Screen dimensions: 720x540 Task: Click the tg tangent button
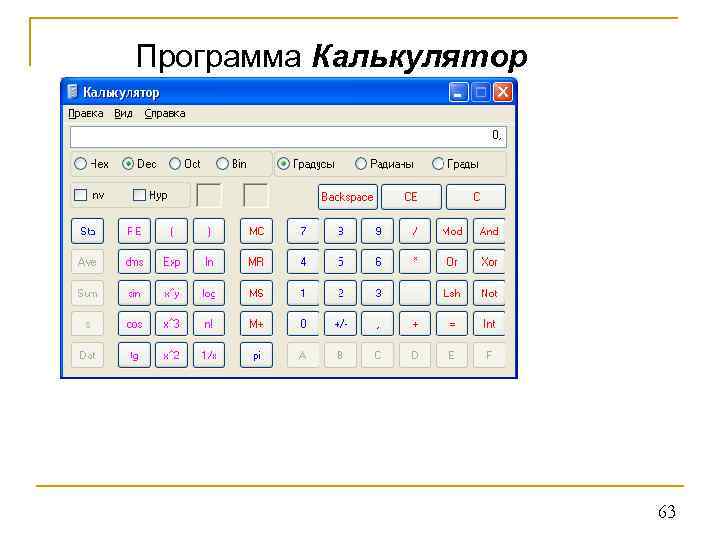point(134,355)
